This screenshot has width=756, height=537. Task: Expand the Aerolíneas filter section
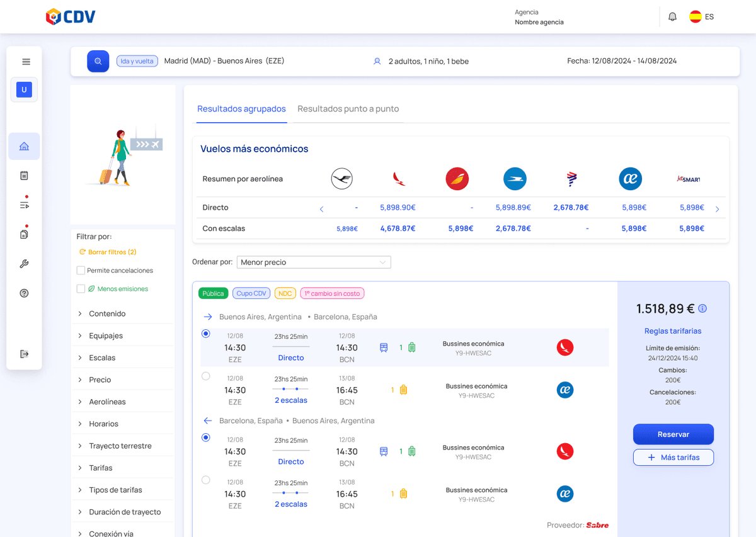coord(107,402)
